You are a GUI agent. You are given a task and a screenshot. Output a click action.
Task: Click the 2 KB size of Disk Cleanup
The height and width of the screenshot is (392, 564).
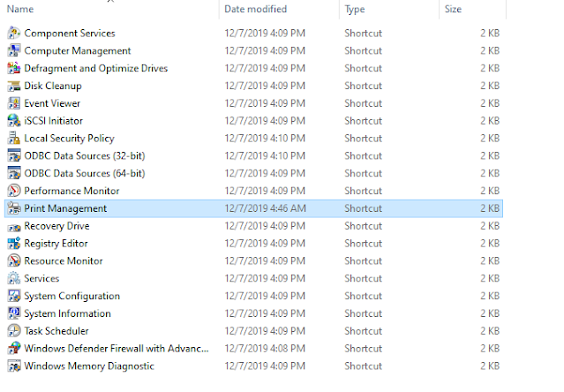tap(490, 86)
